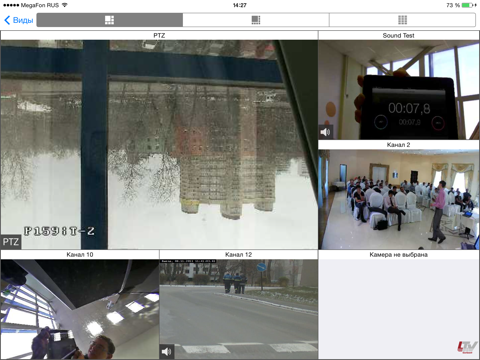Toggle sound on Sound Test camera
This screenshot has height=360, width=480.
pos(326,132)
